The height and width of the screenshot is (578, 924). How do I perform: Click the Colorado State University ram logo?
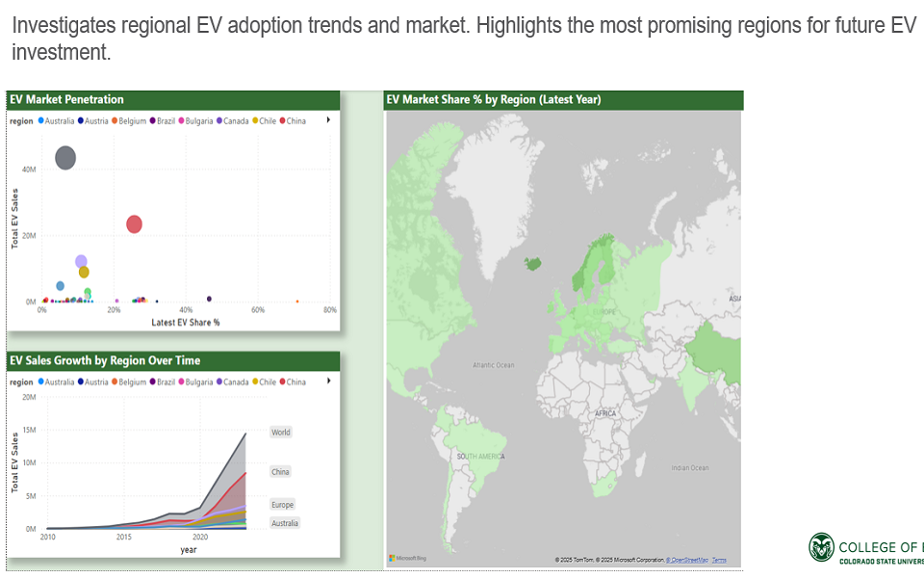tap(821, 547)
